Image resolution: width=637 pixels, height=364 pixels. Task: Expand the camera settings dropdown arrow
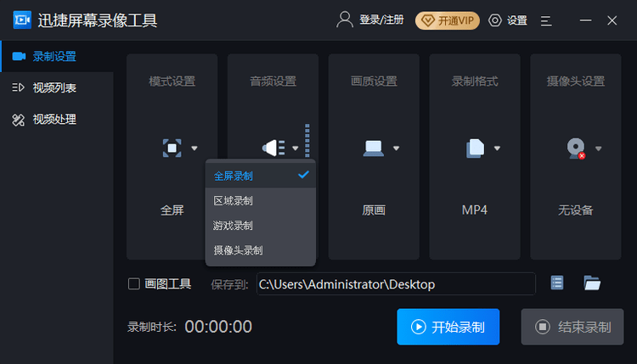click(598, 148)
